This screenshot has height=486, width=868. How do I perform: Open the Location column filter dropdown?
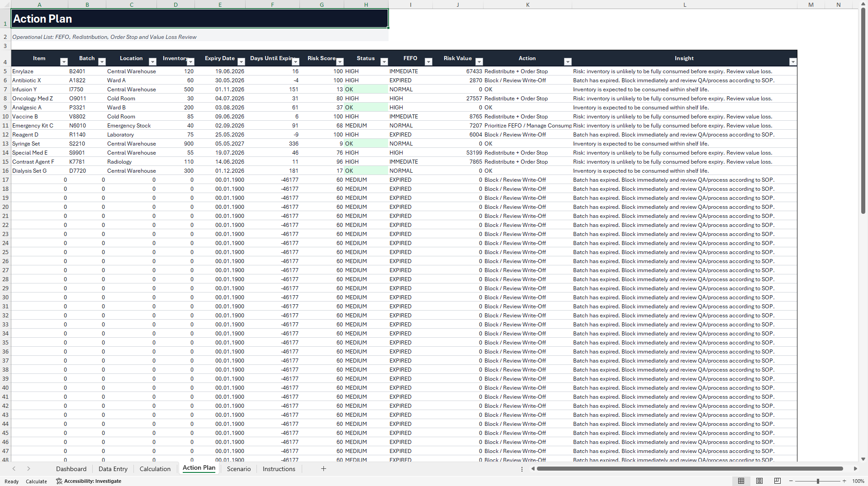(x=152, y=62)
